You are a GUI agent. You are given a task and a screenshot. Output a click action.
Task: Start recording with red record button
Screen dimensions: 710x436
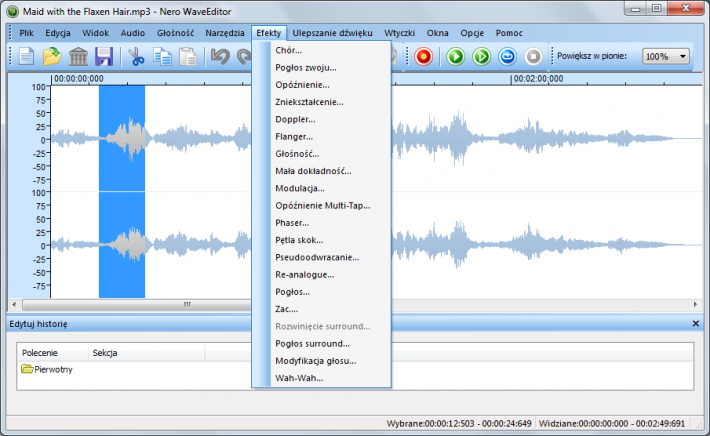click(x=423, y=57)
